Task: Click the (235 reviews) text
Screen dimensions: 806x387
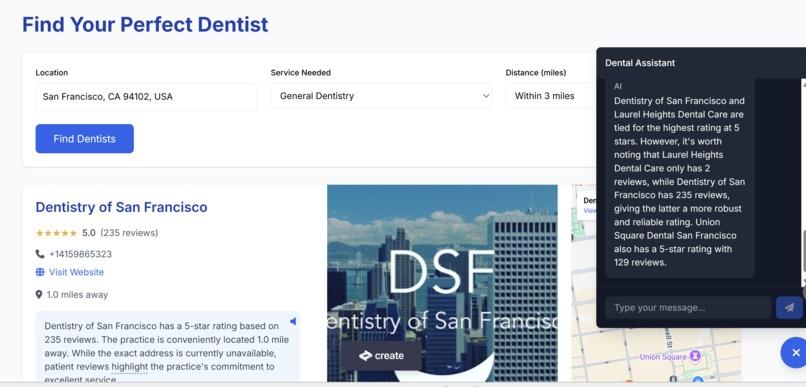Action: [x=129, y=233]
